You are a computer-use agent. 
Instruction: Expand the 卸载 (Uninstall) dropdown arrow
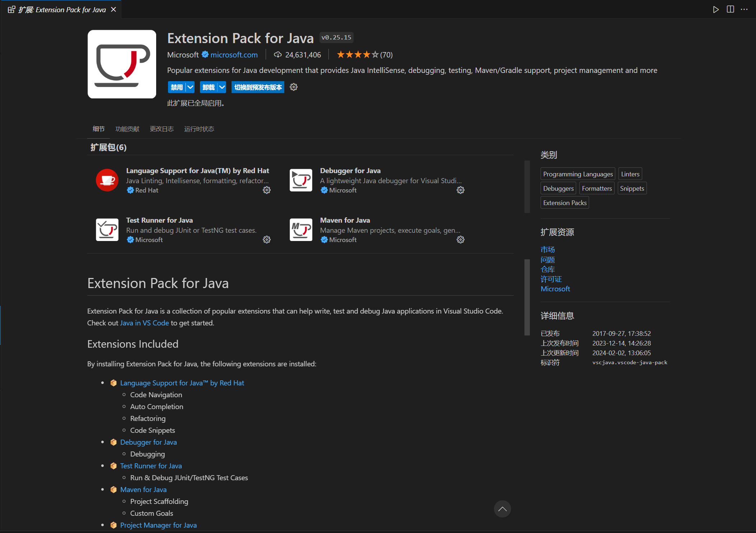(x=222, y=87)
